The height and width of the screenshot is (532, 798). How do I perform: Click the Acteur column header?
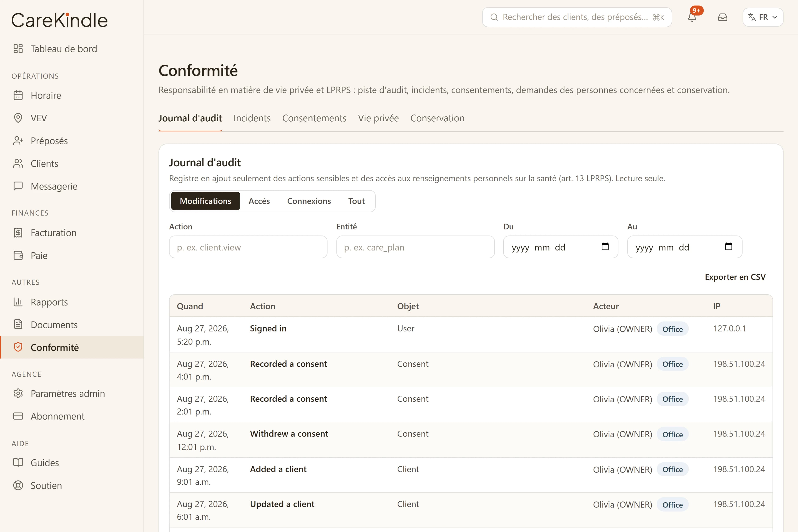[606, 306]
